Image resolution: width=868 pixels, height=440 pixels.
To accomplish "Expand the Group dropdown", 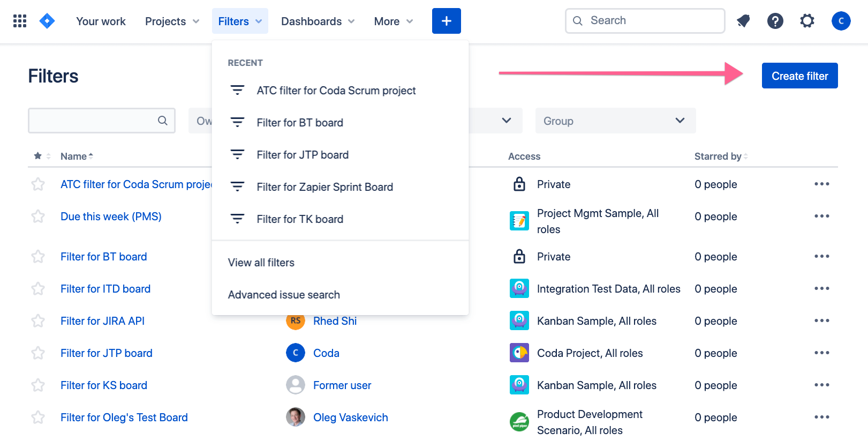I will pyautogui.click(x=615, y=121).
